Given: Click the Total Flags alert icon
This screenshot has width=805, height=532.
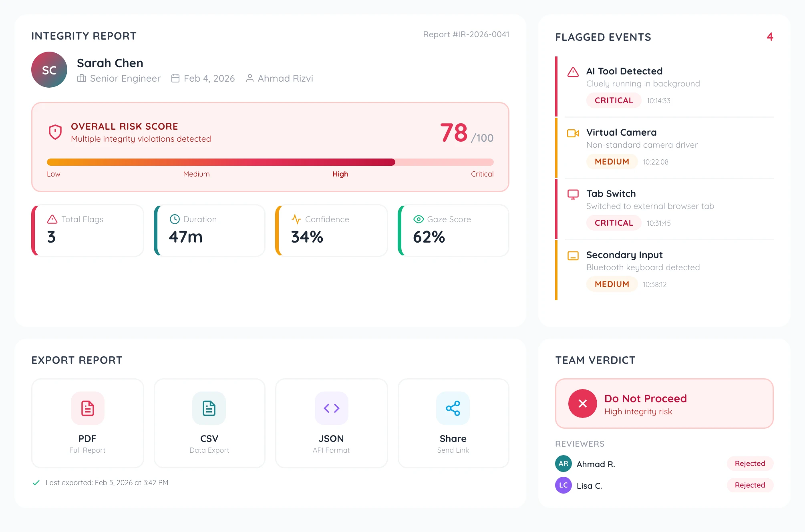Looking at the screenshot, I should [52, 219].
